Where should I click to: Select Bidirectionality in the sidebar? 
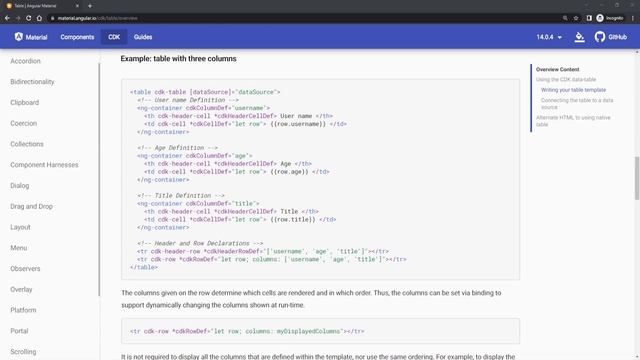32,82
